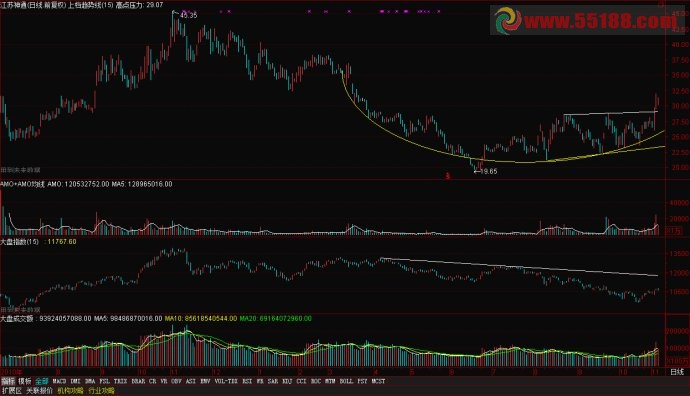Click the 11767.60 index value

coord(62,242)
